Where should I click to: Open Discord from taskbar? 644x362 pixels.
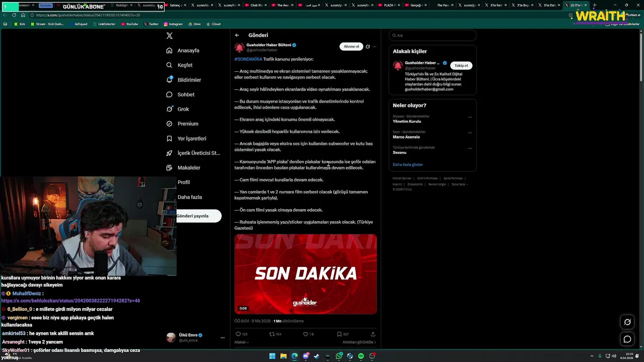coord(306,356)
